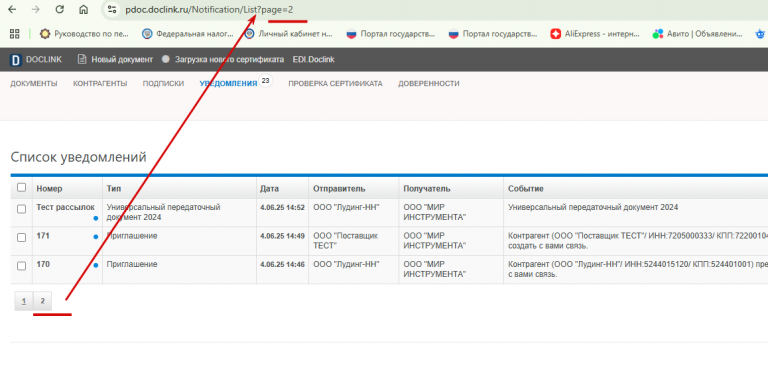
Task: Open the Тест рассылок notification
Action: 65,207
